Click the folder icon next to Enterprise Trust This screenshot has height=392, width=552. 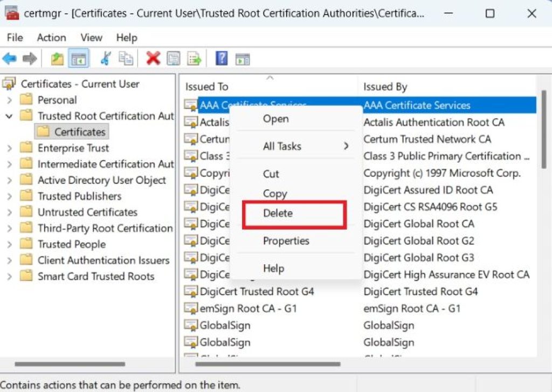tap(26, 148)
